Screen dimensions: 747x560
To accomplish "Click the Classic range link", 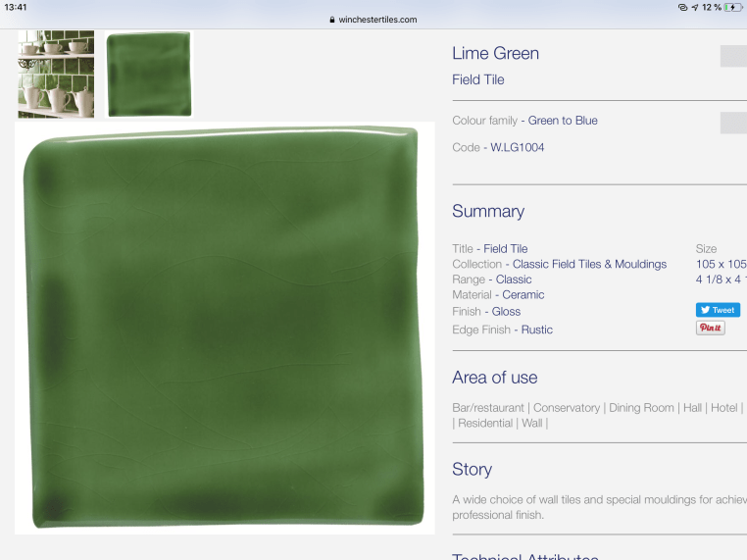I will tap(514, 280).
